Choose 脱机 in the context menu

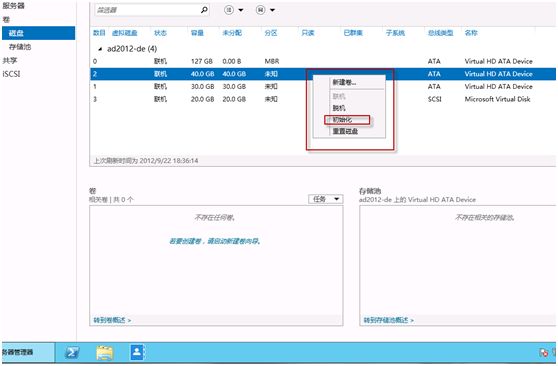pyautogui.click(x=339, y=108)
